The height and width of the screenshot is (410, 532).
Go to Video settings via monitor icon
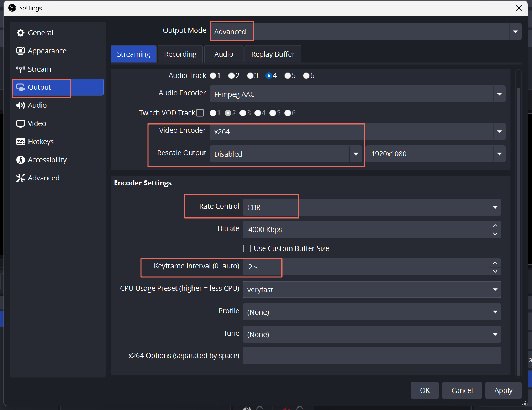pos(21,123)
